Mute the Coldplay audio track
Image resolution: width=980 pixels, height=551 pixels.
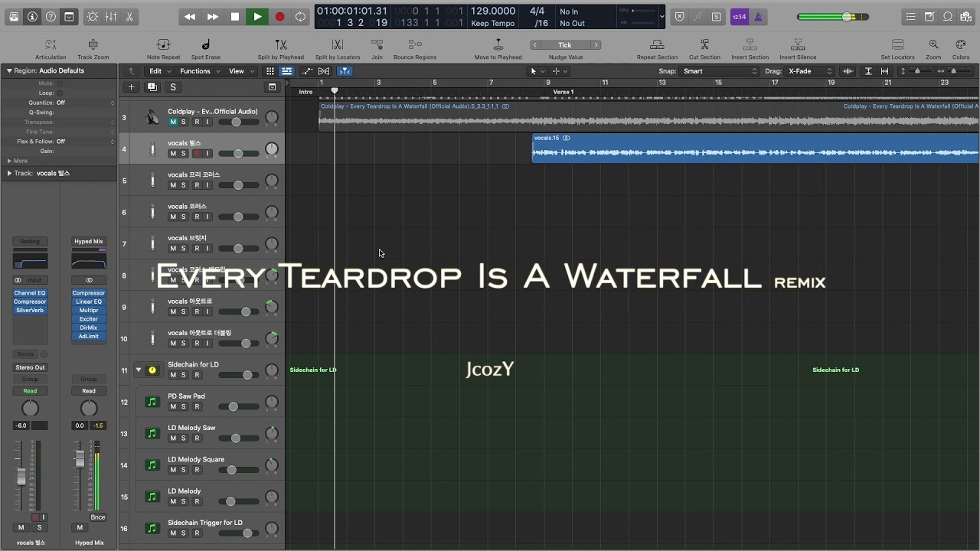pos(173,122)
